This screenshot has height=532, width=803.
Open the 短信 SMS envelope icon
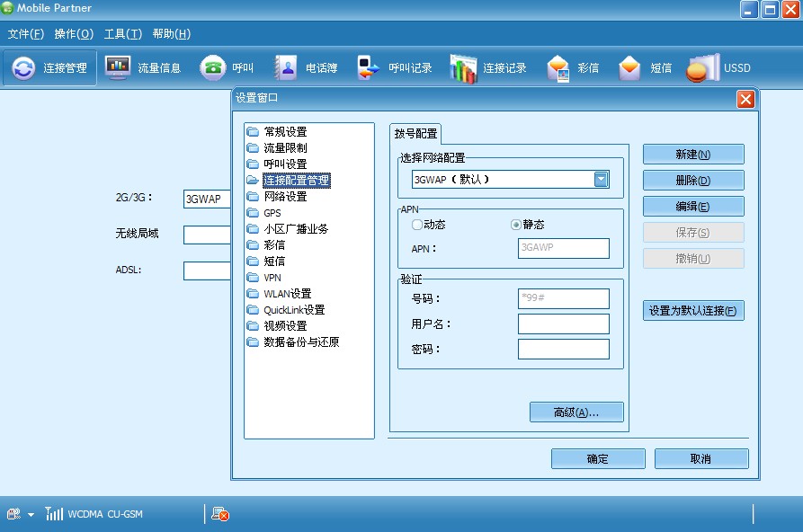pyautogui.click(x=630, y=68)
